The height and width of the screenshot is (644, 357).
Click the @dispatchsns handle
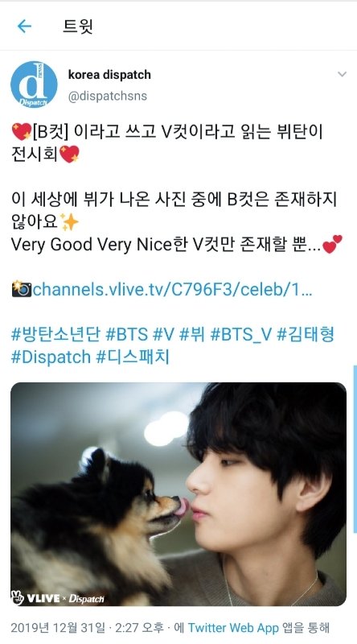(108, 96)
